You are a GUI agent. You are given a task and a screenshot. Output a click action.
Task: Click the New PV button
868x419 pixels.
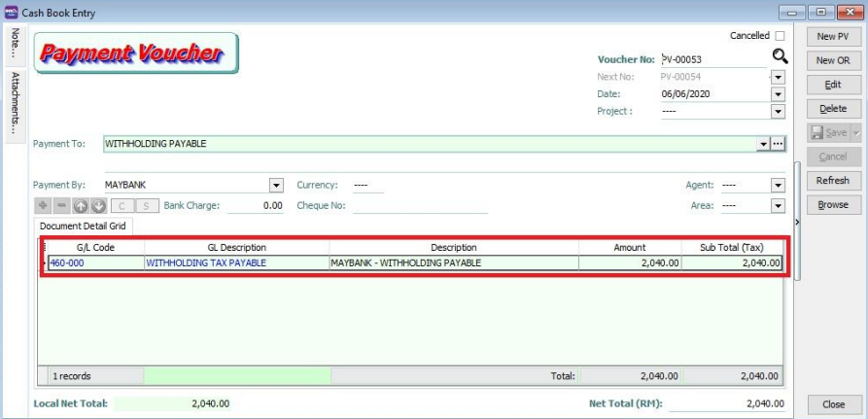coord(832,37)
